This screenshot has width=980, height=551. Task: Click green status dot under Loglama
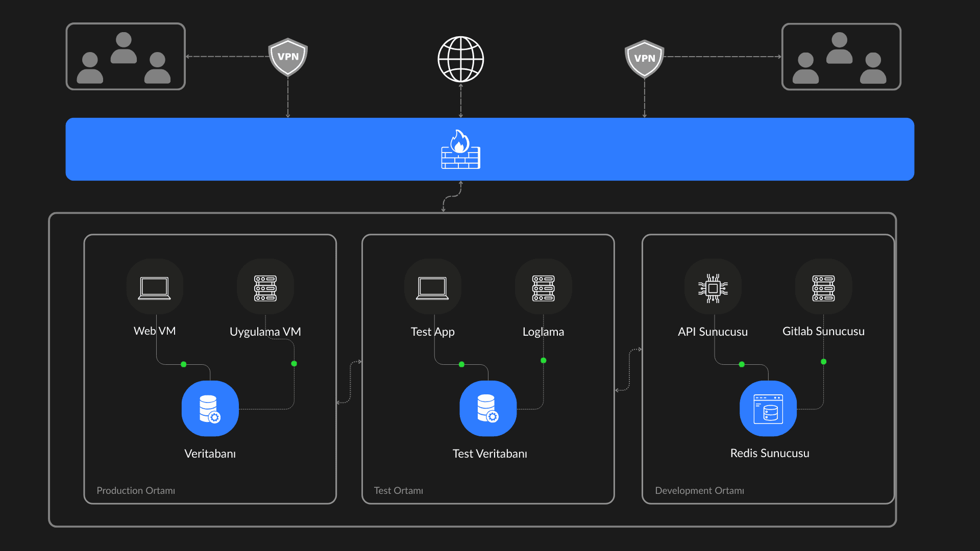tap(544, 361)
